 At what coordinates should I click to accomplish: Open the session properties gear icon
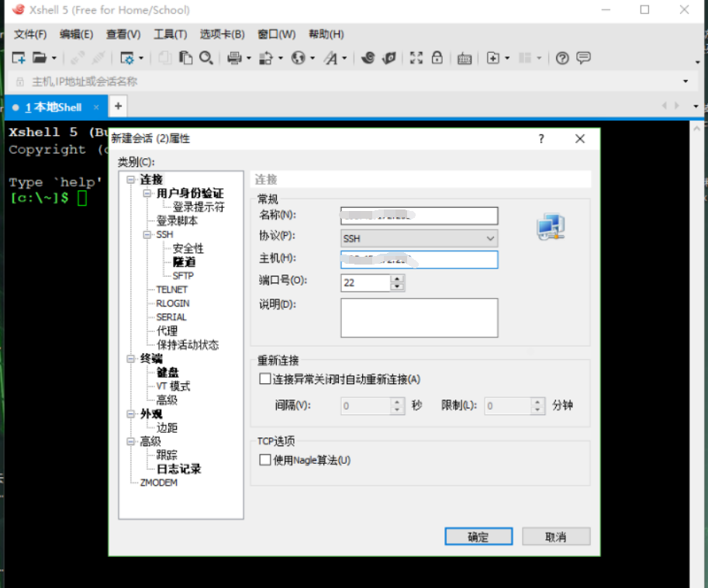[x=127, y=58]
